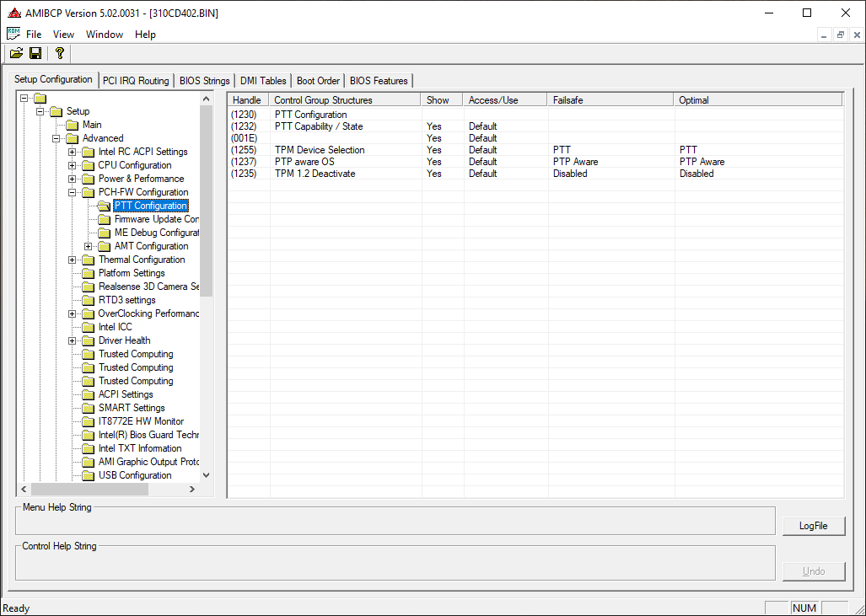Select the PTP aware OS row
This screenshot has width=866, height=616.
pyautogui.click(x=535, y=162)
